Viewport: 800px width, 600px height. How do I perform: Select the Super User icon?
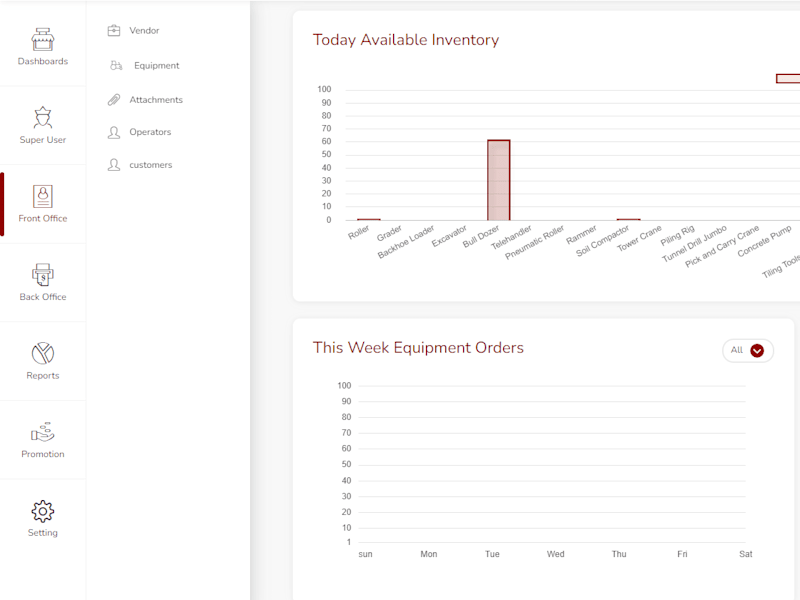(43, 117)
